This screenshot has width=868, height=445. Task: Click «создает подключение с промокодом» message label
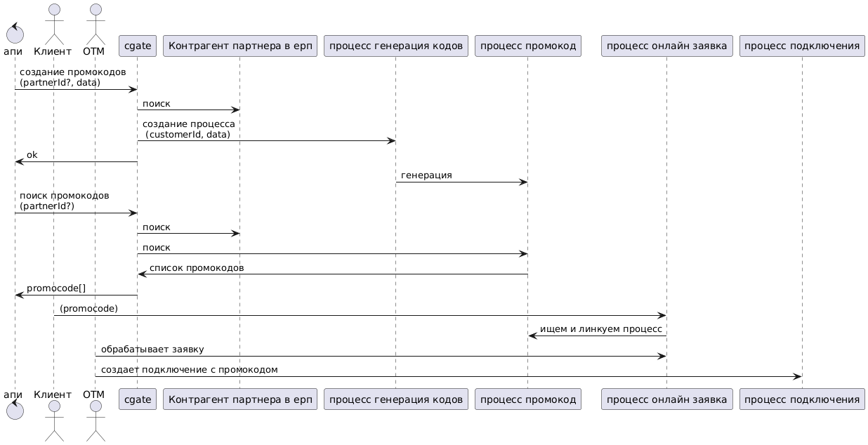pyautogui.click(x=189, y=370)
